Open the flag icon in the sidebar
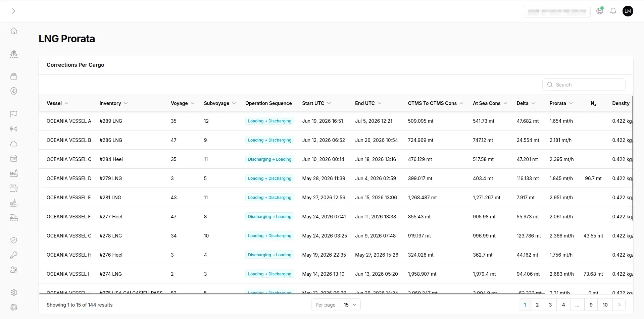This screenshot has height=319, width=644. (14, 114)
